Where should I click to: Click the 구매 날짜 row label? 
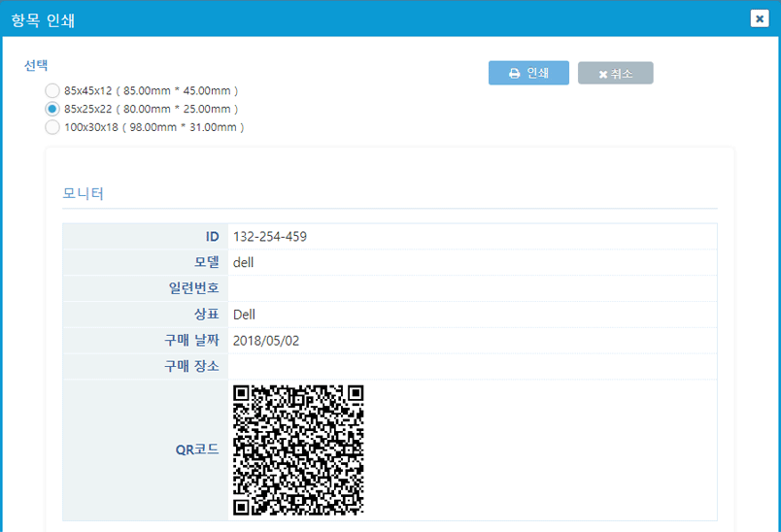(191, 341)
